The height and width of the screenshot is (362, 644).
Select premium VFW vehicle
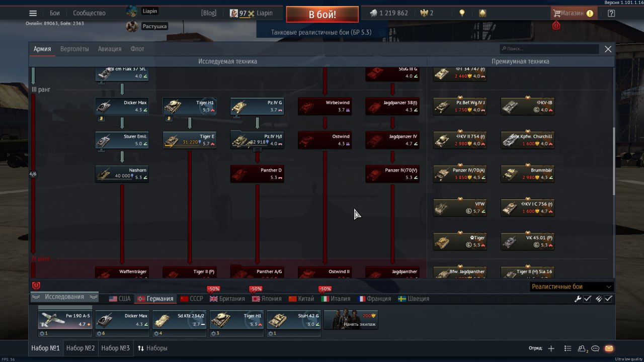pos(460,208)
